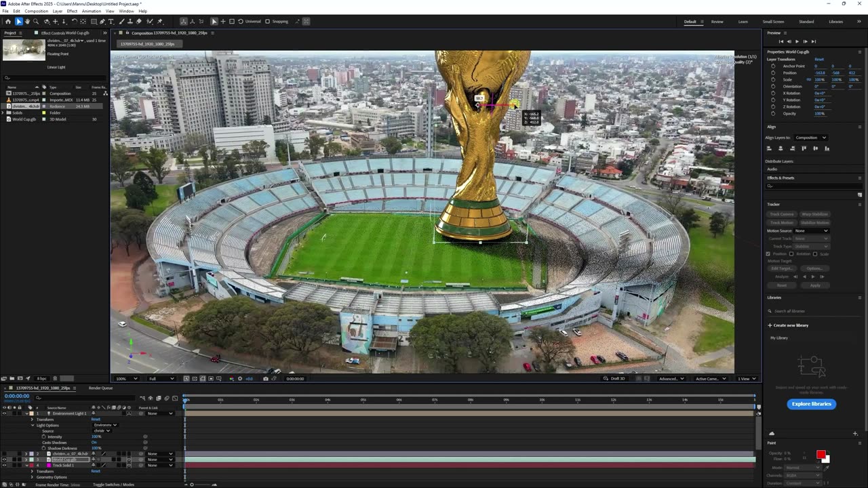868x488 pixels.
Task: Click the red foreground color swatch in Paint
Action: tap(821, 454)
